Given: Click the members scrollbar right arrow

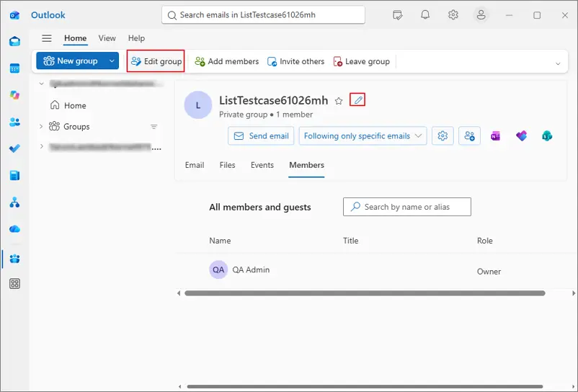Looking at the screenshot, I should (x=574, y=293).
